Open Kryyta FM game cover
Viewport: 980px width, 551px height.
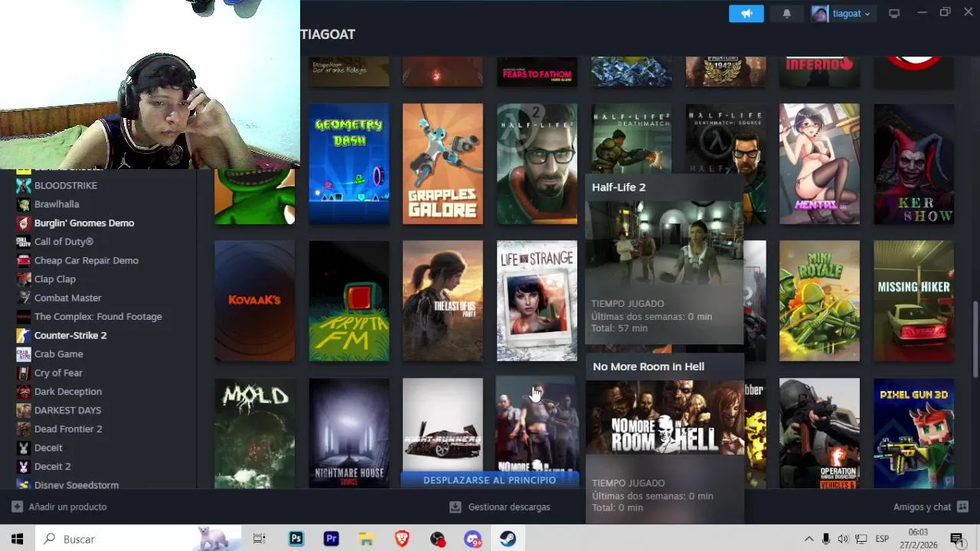click(348, 301)
